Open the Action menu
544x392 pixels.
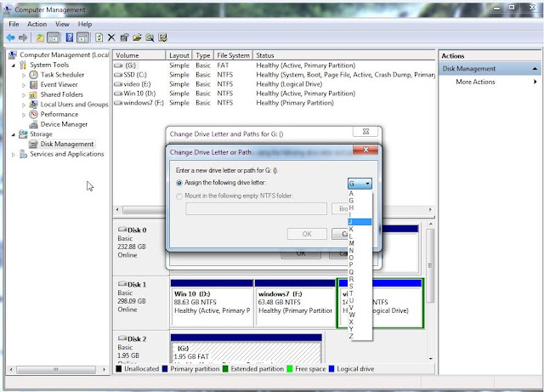pos(37,24)
